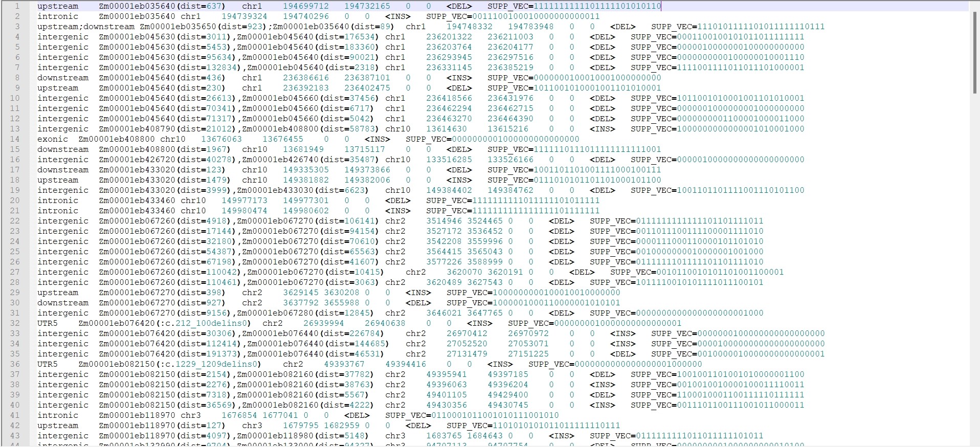
Task: Click coordinate 1683765
Action: (x=444, y=436)
